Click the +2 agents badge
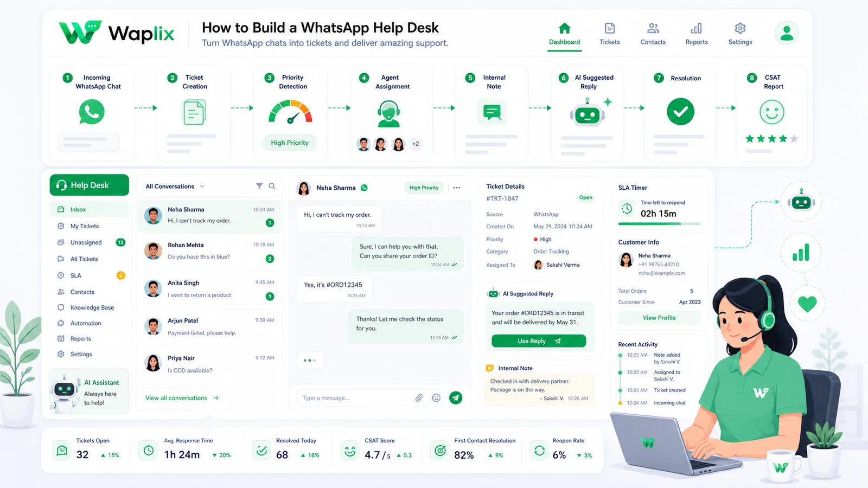The width and height of the screenshot is (868, 488). (x=416, y=144)
